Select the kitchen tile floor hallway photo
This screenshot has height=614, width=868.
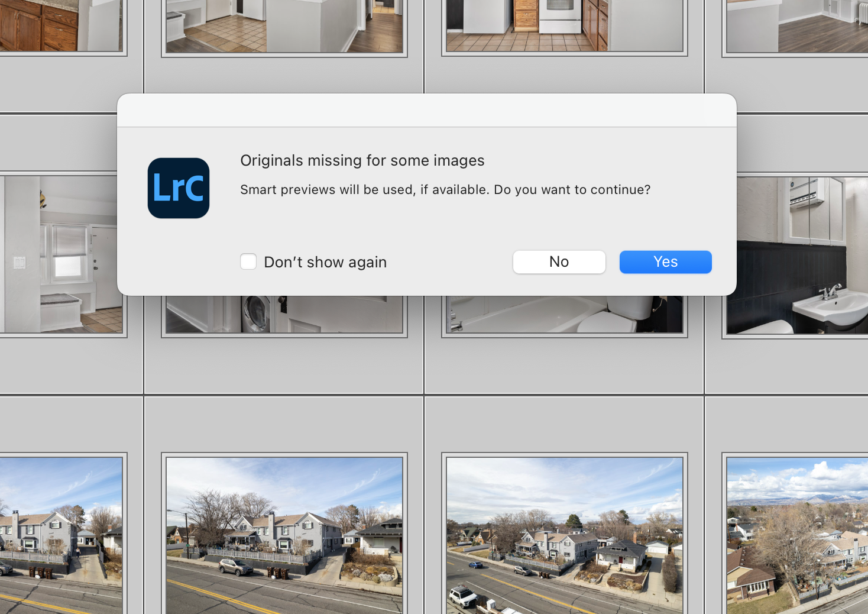point(284,26)
